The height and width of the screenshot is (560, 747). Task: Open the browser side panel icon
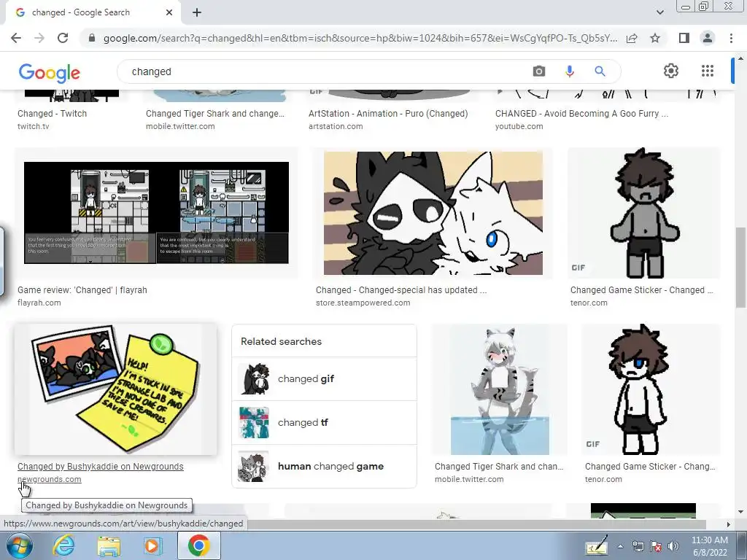(x=684, y=38)
